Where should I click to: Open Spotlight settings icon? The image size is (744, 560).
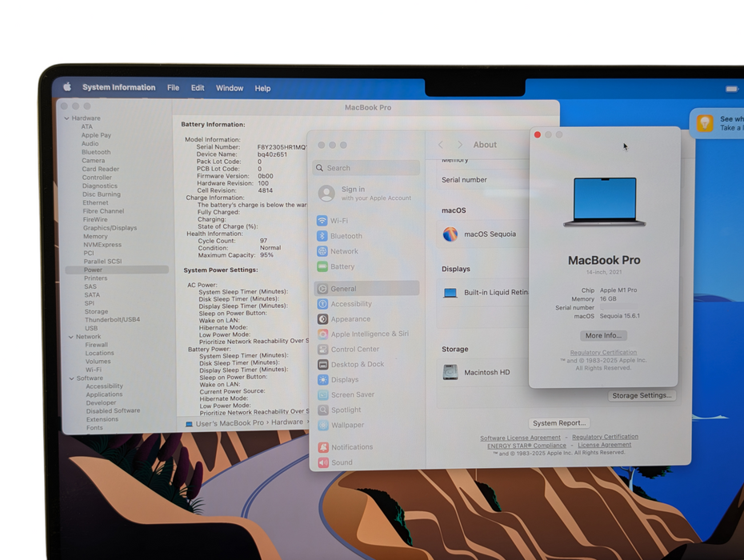(x=323, y=410)
